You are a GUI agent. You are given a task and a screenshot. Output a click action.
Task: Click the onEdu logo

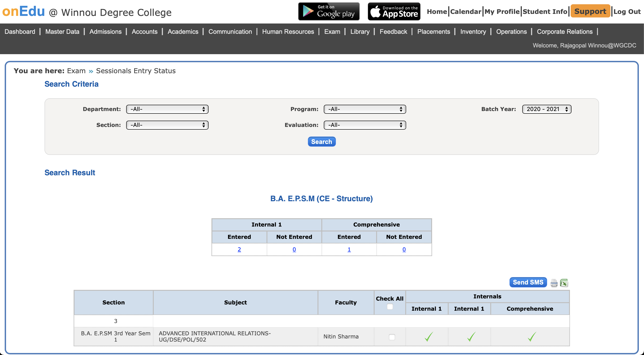(23, 11)
